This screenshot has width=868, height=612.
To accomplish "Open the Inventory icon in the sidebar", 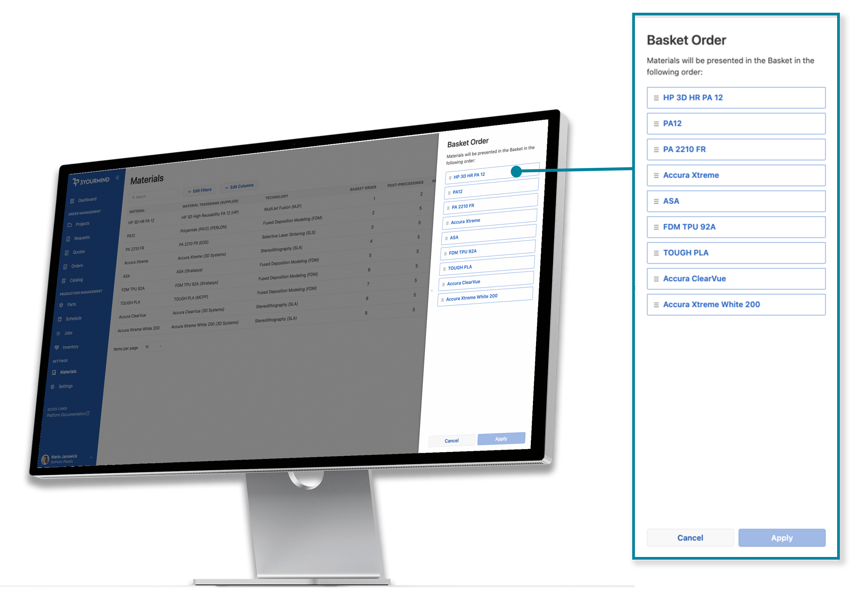I will (x=57, y=347).
